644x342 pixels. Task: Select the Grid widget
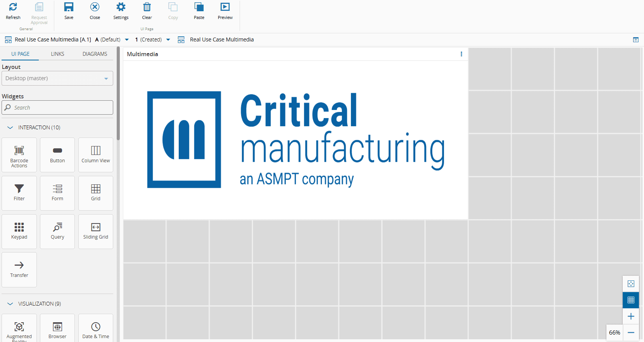tap(96, 193)
